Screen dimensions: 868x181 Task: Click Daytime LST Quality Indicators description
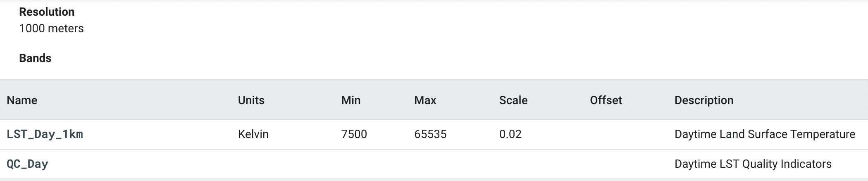pyautogui.click(x=753, y=164)
